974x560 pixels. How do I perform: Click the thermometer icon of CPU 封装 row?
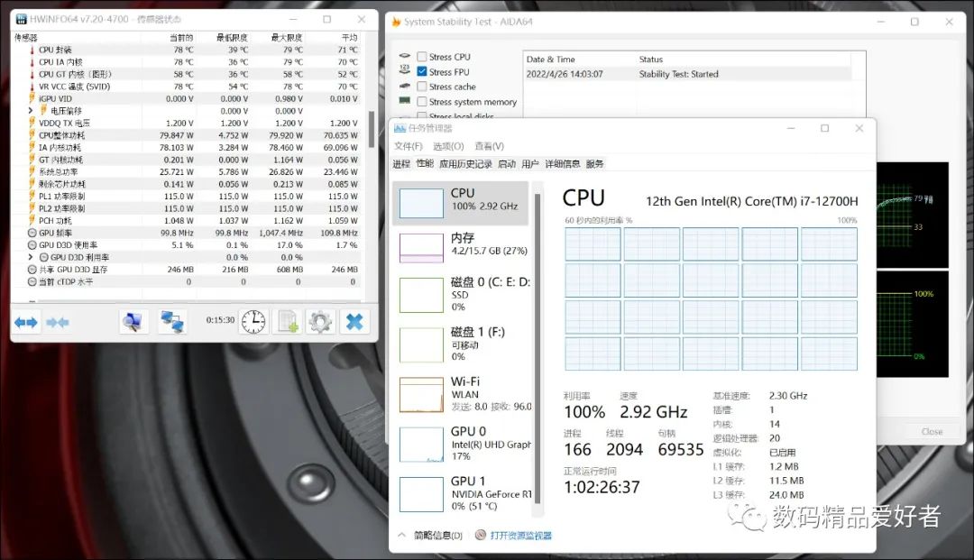[x=32, y=50]
